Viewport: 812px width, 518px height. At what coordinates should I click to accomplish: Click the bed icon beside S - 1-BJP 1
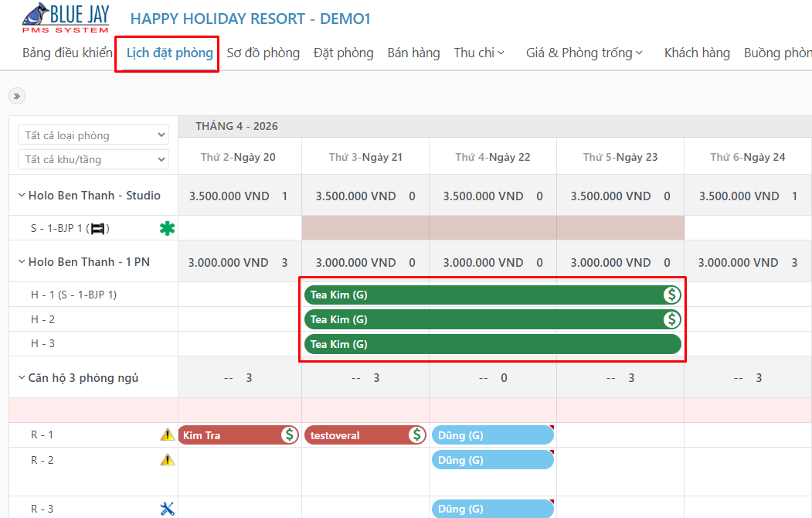tap(98, 228)
